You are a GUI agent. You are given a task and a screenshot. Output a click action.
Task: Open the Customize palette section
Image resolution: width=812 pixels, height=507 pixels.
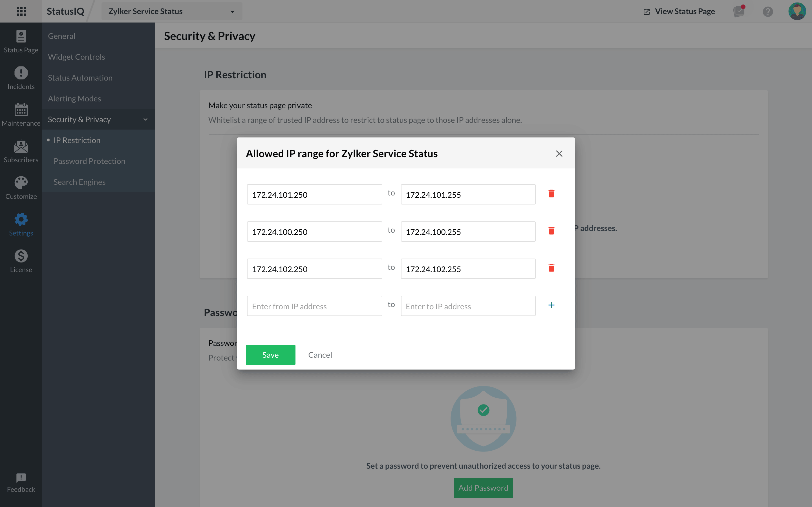[21, 188]
